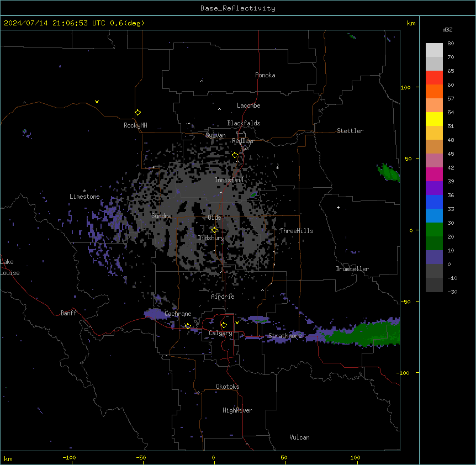Image resolution: width=476 pixels, height=465 pixels.
Task: Click the Cochrane town label
Action: click(x=178, y=314)
